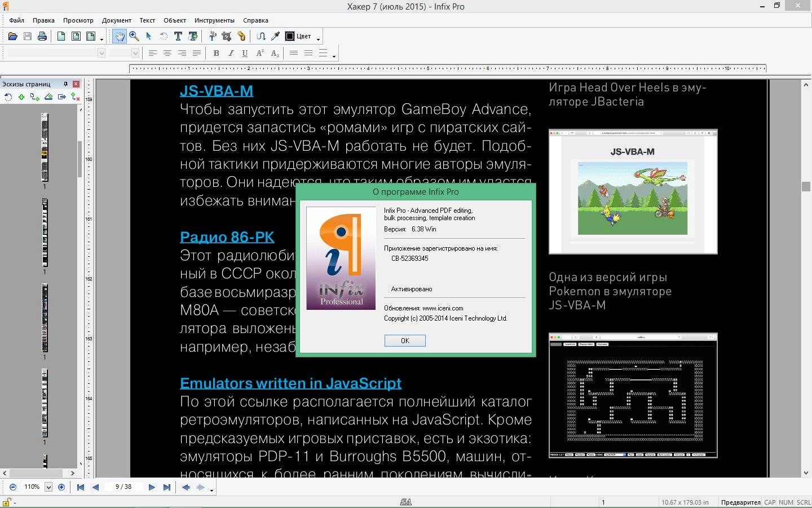Choose the object selection arrow tool
This screenshot has height=508, width=812.
coord(149,36)
